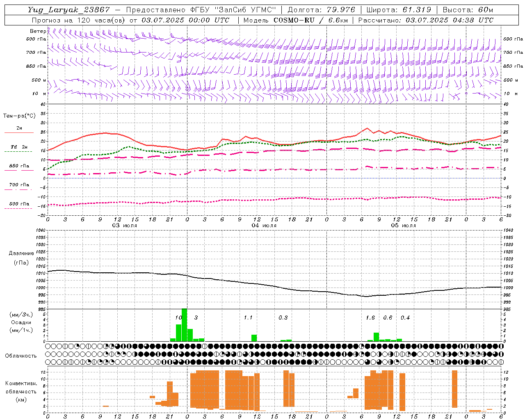Click the (гПа) pressure unit label
Viewport: 525px width, 420px height.
(x=21, y=262)
